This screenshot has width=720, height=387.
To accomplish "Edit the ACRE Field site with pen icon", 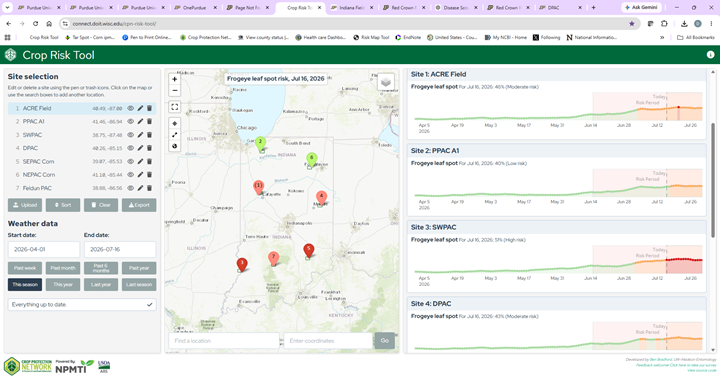I will [x=140, y=108].
